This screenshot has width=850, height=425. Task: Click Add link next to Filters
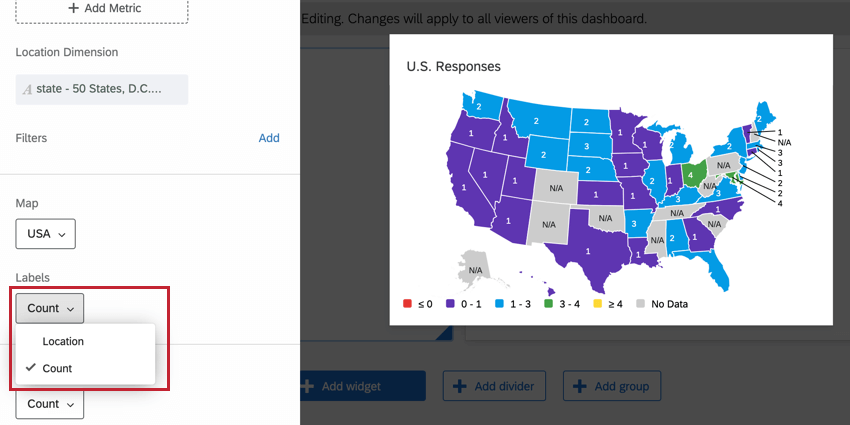click(x=269, y=138)
